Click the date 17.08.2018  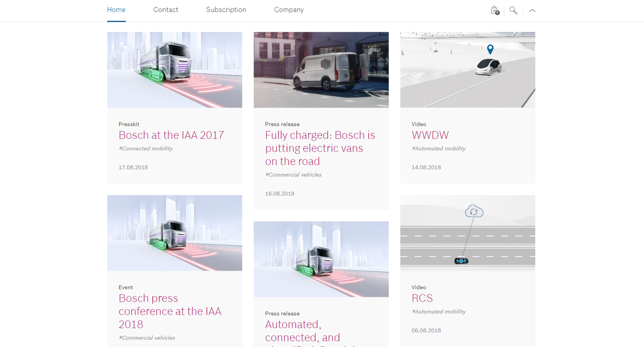pos(133,167)
